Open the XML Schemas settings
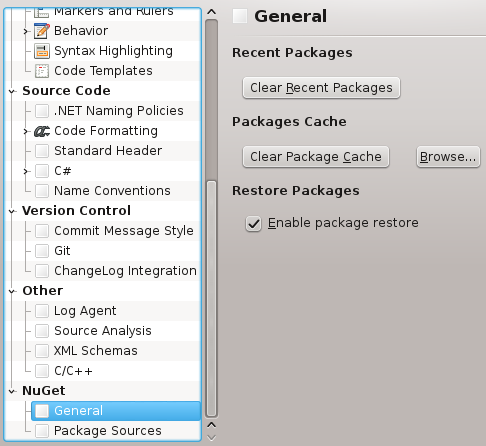The width and height of the screenshot is (486, 446). (x=96, y=351)
